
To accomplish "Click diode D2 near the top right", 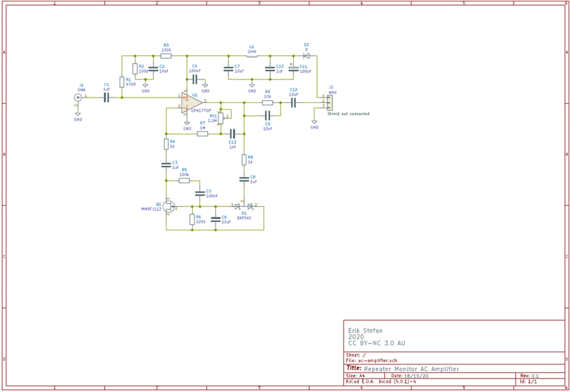I will (306, 56).
